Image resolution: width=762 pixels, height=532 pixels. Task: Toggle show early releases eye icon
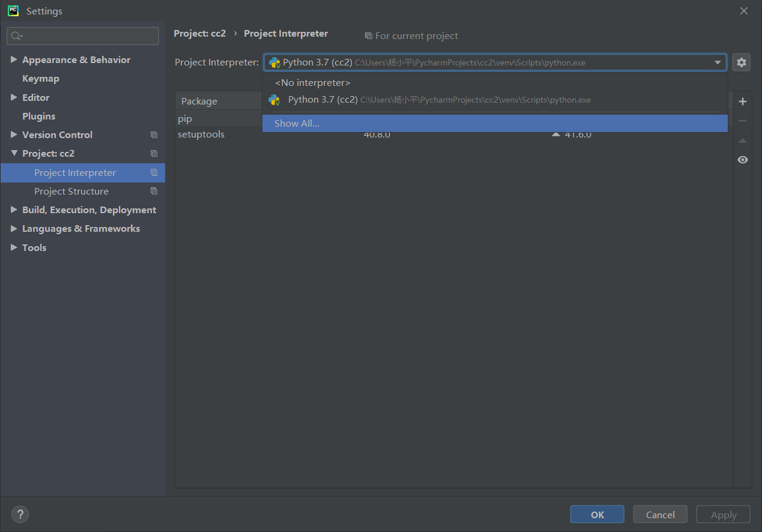tap(743, 160)
